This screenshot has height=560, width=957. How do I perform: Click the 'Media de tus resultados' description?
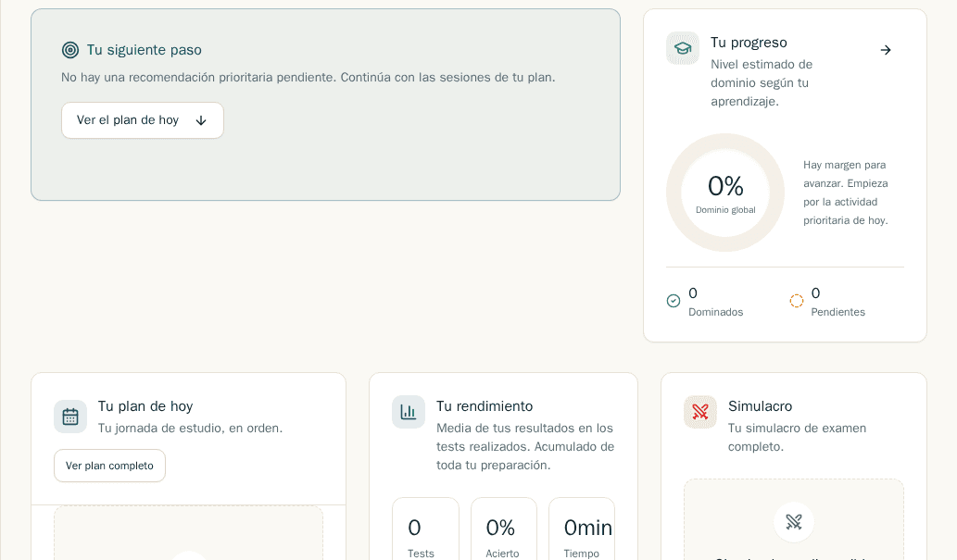tap(525, 446)
